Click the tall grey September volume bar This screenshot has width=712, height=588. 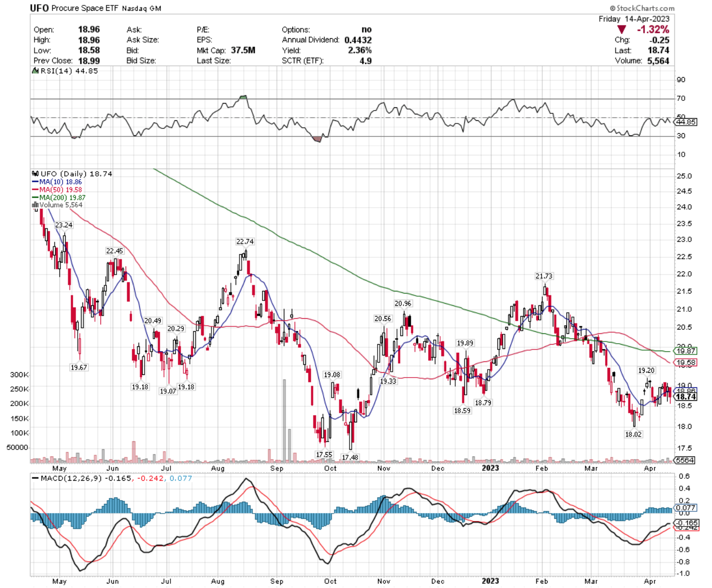pyautogui.click(x=284, y=421)
